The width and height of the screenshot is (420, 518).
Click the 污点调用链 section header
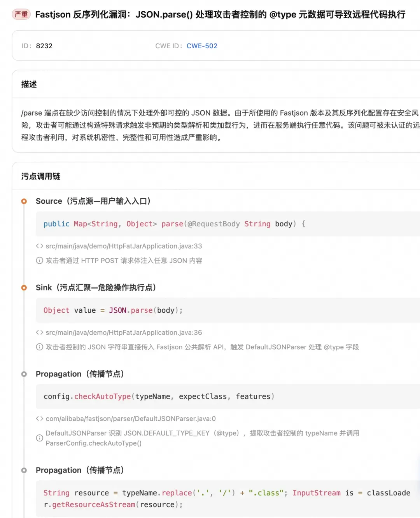(x=40, y=176)
